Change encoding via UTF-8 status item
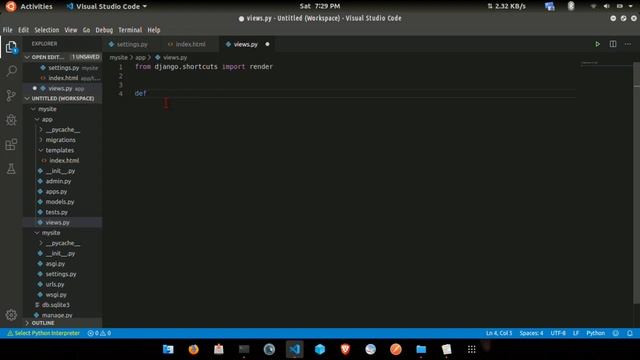Screen dimensions: 640x360 point(558,333)
